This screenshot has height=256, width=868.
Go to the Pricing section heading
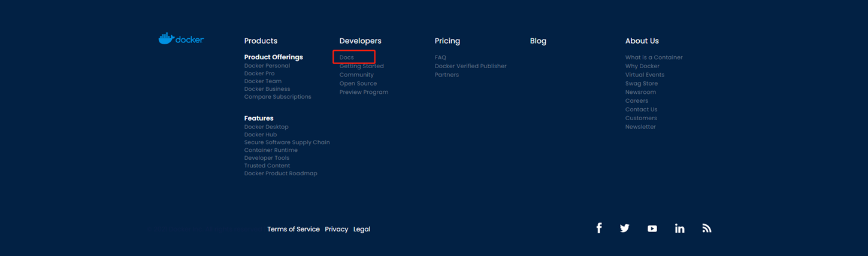[447, 41]
